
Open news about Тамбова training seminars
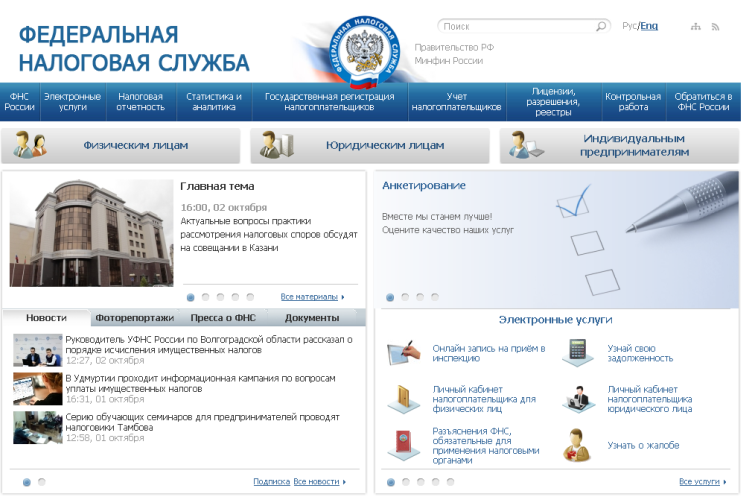[202, 422]
